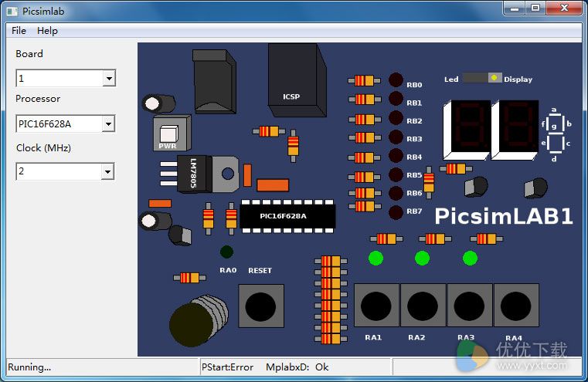The width and height of the screenshot is (588, 382).
Task: Click the PStart:Error status text
Action: click(x=227, y=367)
